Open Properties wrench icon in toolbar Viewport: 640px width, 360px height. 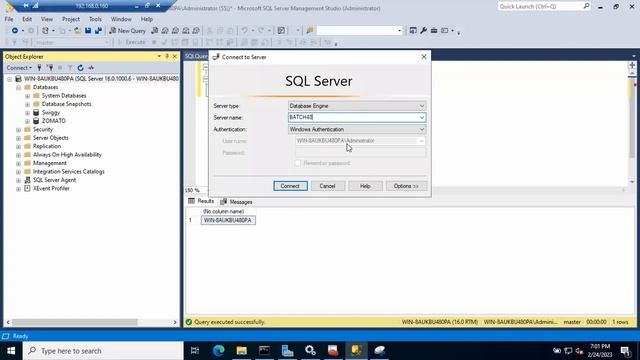pyautogui.click(x=423, y=31)
